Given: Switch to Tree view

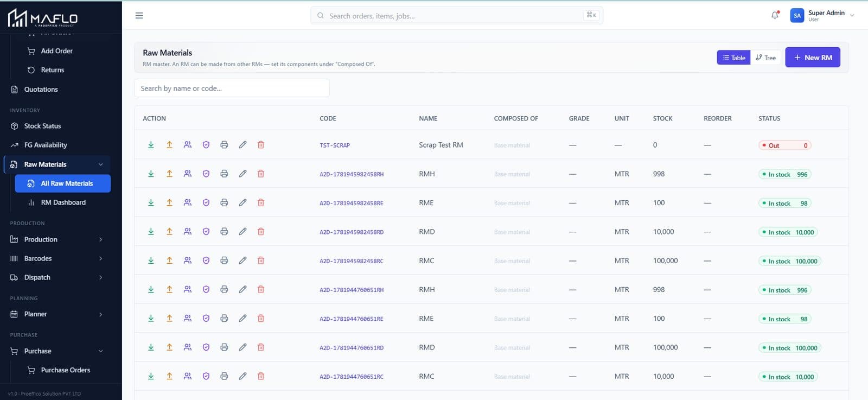Looking at the screenshot, I should coord(765,58).
